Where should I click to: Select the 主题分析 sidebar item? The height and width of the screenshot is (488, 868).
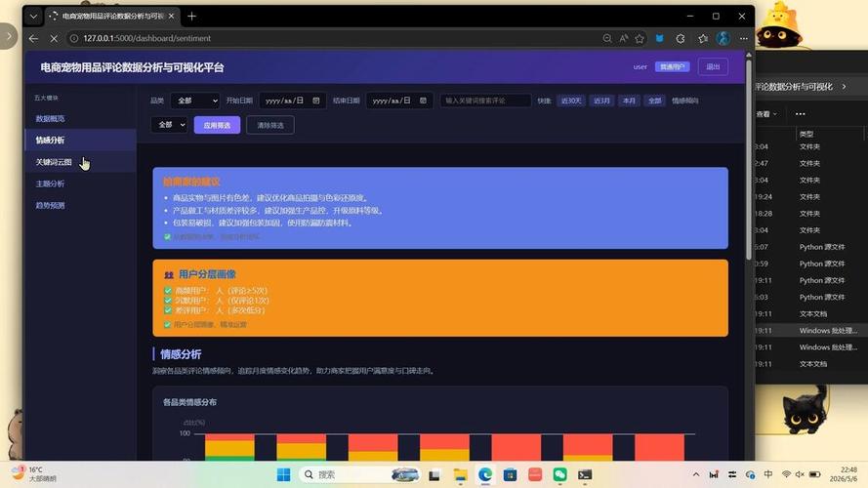pos(51,183)
